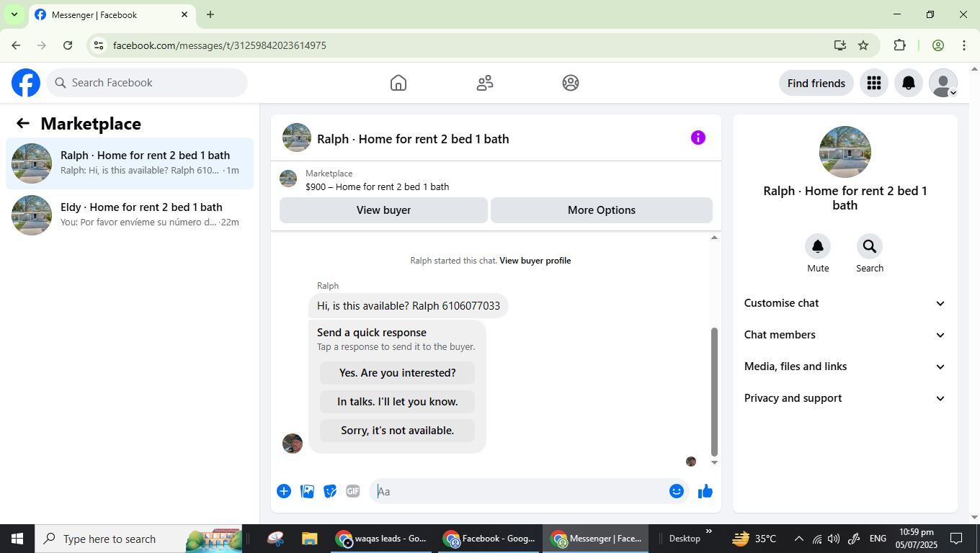Screen dimensions: 980x553
Task: Open Eldy conversation in chat list
Action: [x=130, y=215]
